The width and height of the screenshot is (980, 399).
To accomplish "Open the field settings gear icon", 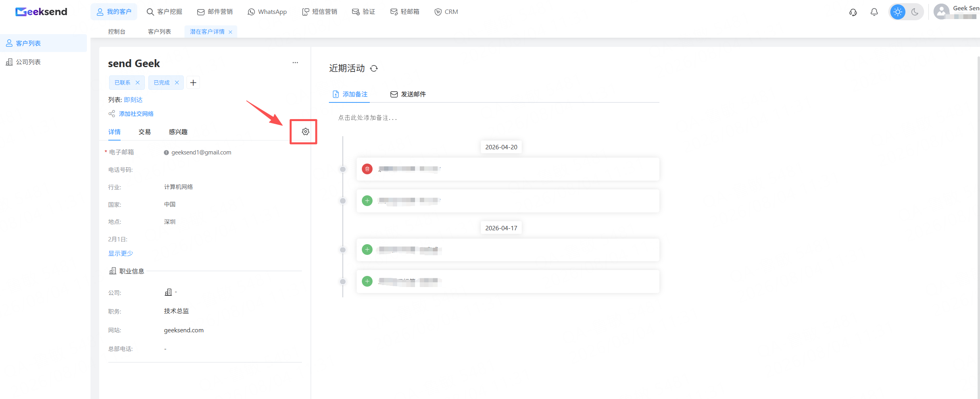I will pyautogui.click(x=306, y=131).
